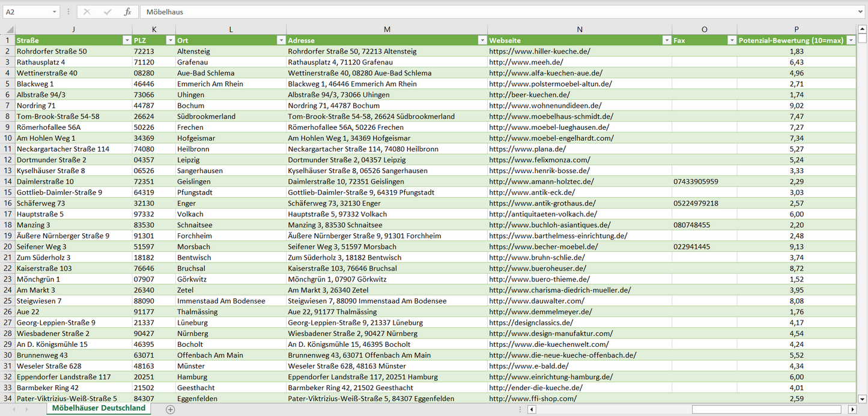The image size is (868, 416).
Task: Open the Webseite column filter dropdown
Action: click(x=666, y=40)
